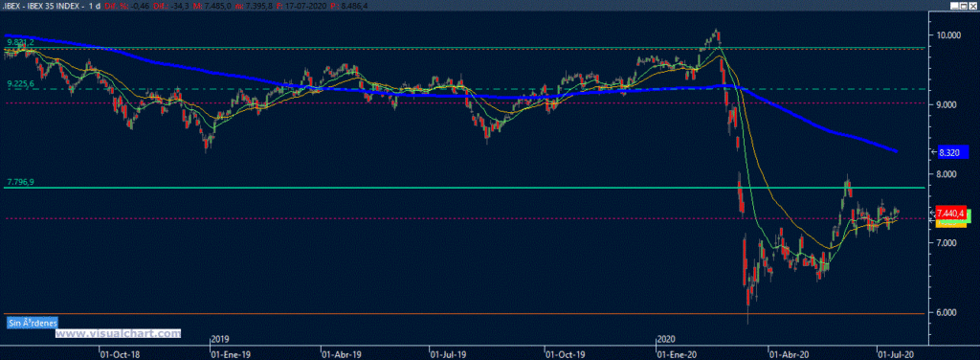Click the blue 8.320 moving-average price tag
The image size is (980, 360).
pos(952,151)
